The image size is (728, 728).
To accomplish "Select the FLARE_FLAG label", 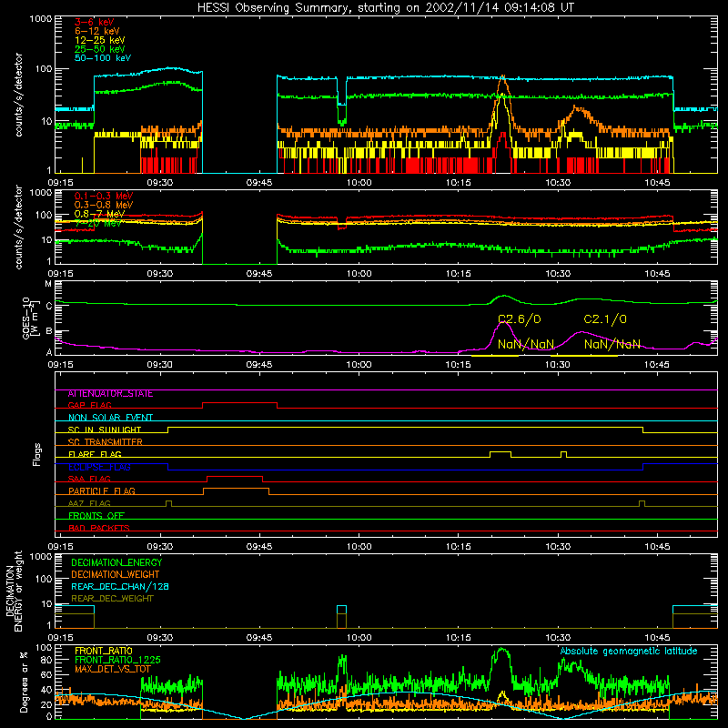I will [95, 454].
